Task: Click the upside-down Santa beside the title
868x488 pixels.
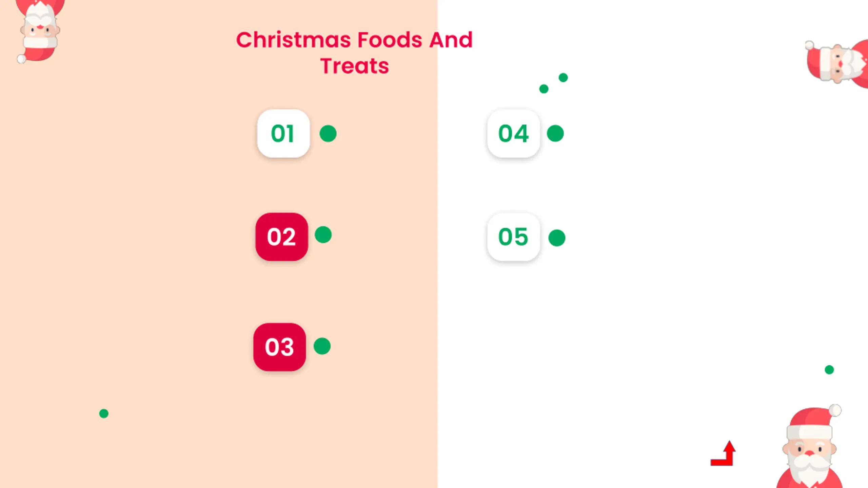Action: (x=40, y=31)
